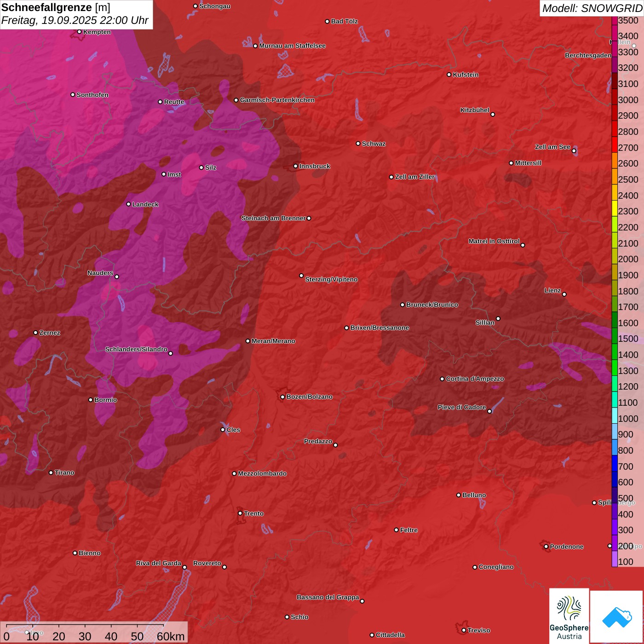Select the 2300 m yellow legend color

click(615, 208)
